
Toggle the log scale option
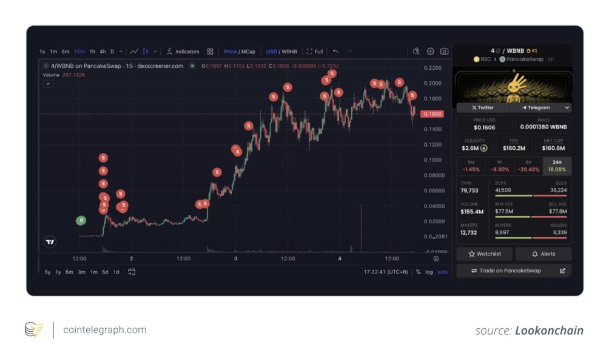pyautogui.click(x=429, y=272)
